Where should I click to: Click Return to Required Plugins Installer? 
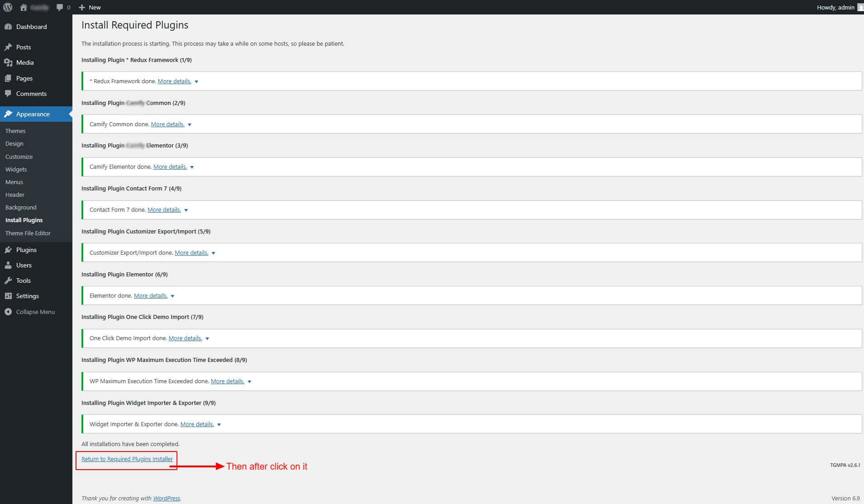(x=127, y=459)
